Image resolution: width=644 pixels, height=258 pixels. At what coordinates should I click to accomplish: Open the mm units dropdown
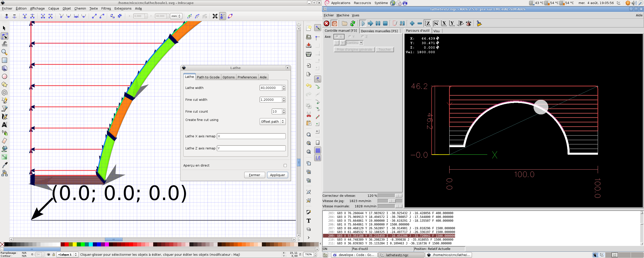(176, 16)
